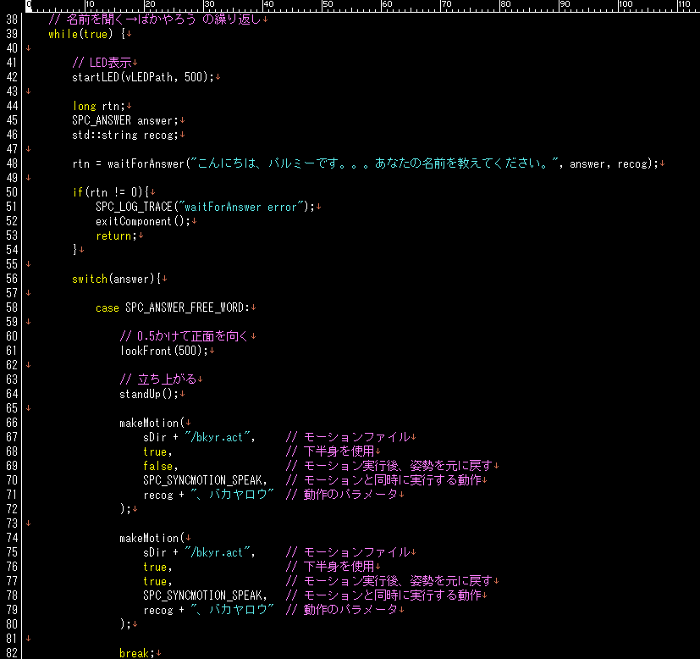Click the "case SPC_ANSWER_FREE_WORD:" label
The height and width of the screenshot is (659, 700).
(x=175, y=307)
